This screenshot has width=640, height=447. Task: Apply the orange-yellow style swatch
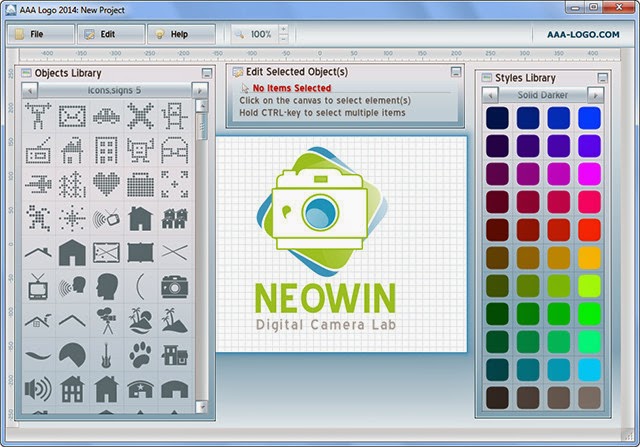pyautogui.click(x=589, y=258)
